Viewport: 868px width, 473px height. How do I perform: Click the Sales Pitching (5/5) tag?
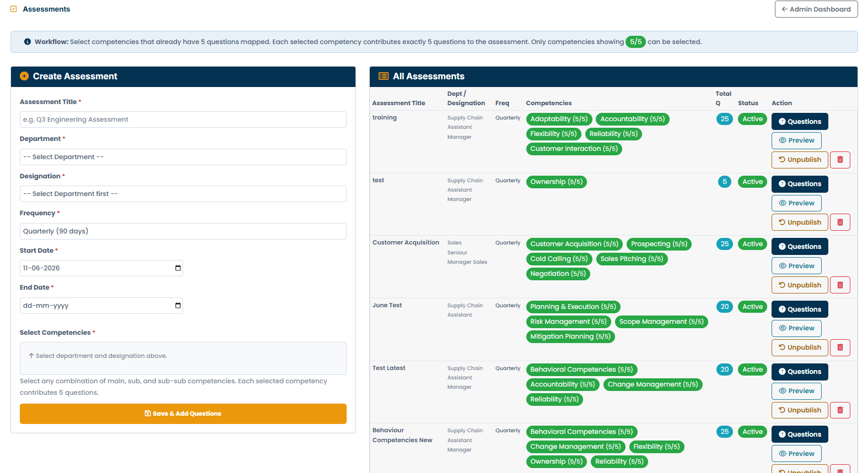(x=632, y=259)
